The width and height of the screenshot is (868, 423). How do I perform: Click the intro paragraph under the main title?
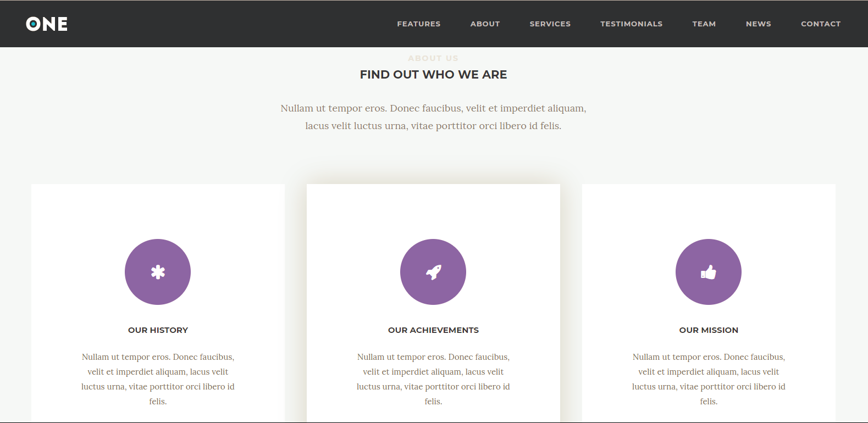[x=433, y=117]
